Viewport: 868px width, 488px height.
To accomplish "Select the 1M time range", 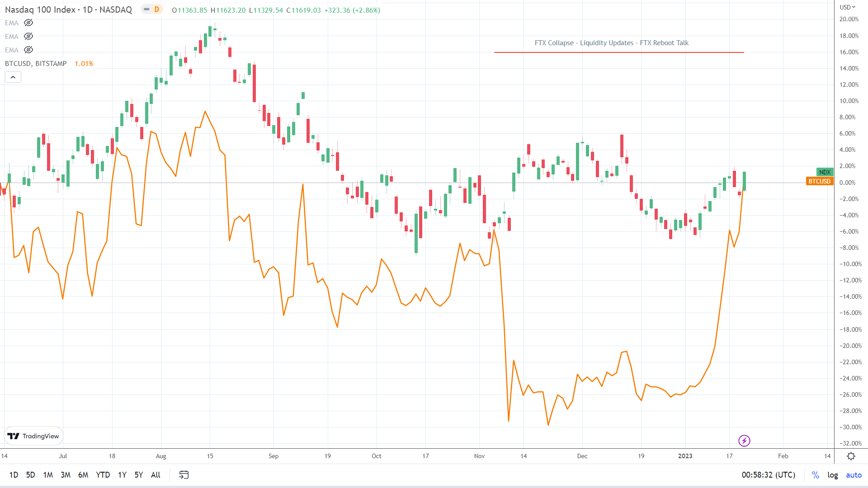I will pos(48,475).
